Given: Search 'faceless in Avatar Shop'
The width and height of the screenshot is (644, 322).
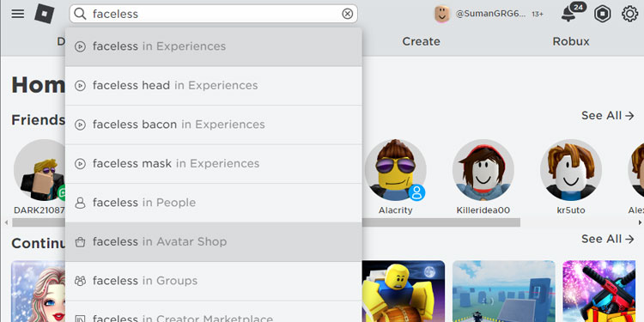Looking at the screenshot, I should [x=214, y=241].
